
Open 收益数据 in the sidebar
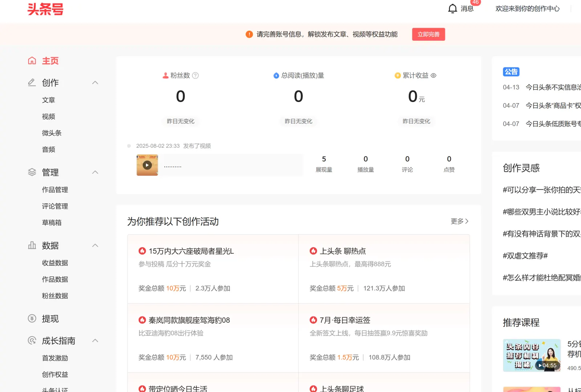tap(55, 263)
